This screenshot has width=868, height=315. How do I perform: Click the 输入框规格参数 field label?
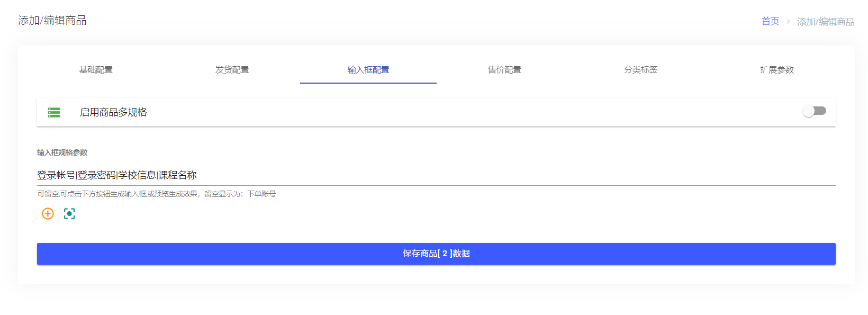[62, 152]
